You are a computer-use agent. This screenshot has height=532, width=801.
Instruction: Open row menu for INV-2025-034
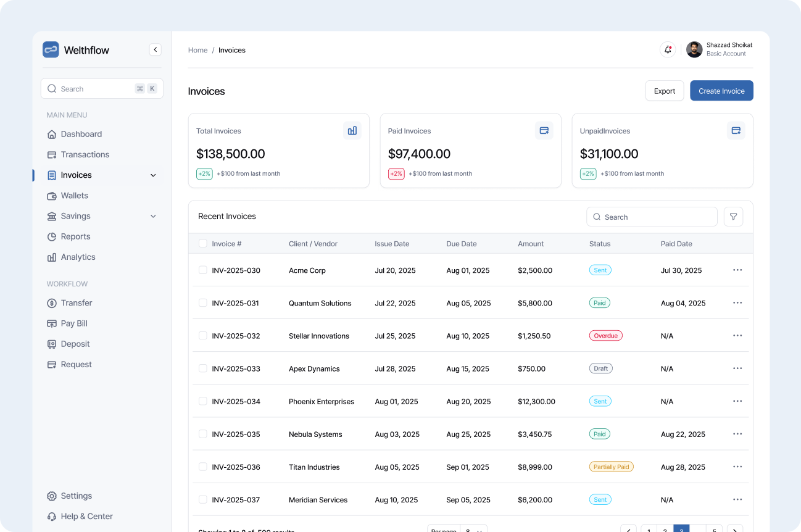pyautogui.click(x=737, y=401)
